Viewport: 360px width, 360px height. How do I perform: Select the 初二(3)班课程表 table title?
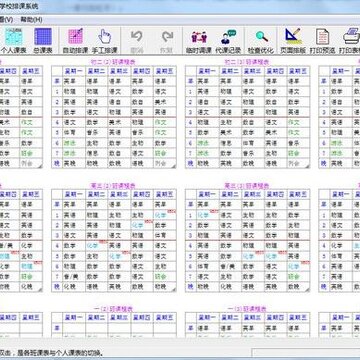point(247,62)
